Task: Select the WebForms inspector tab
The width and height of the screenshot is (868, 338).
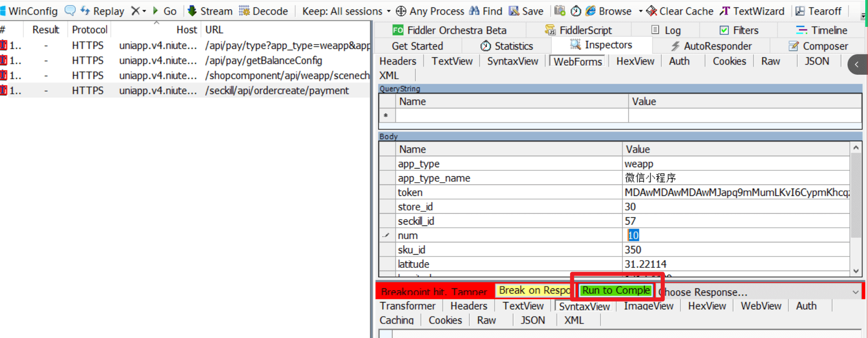Action: (578, 61)
